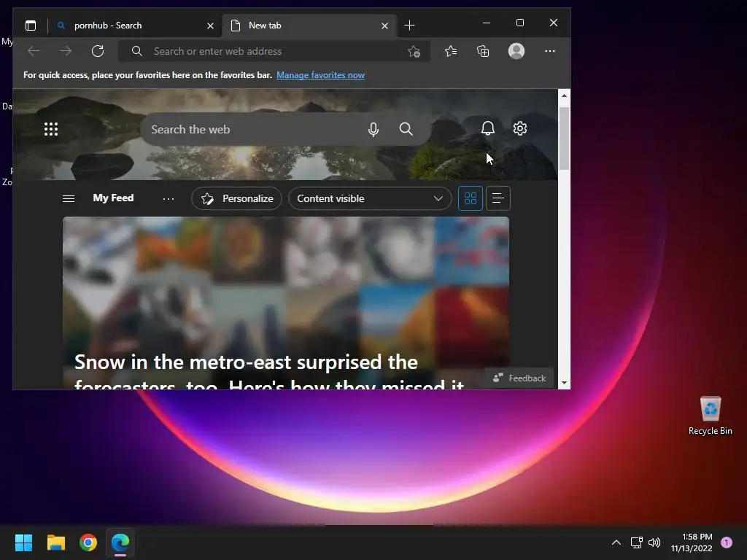Open the Favorites list icon
The width and height of the screenshot is (747, 560).
click(x=451, y=51)
